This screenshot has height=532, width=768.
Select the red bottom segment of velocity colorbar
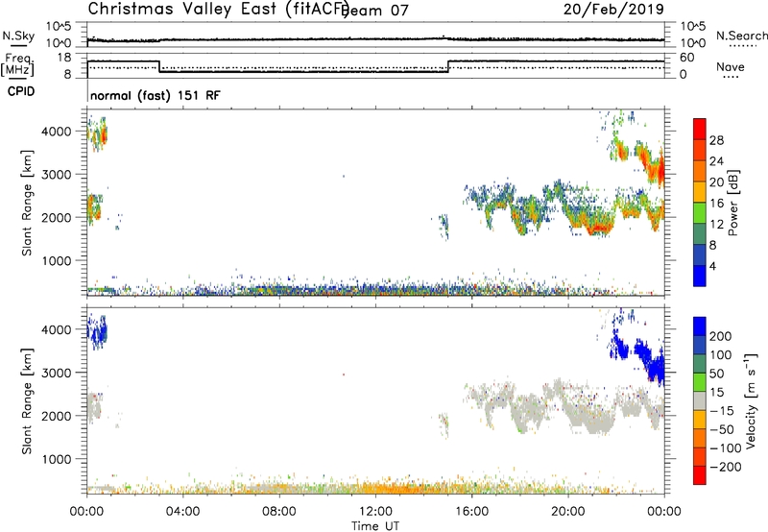(700, 475)
